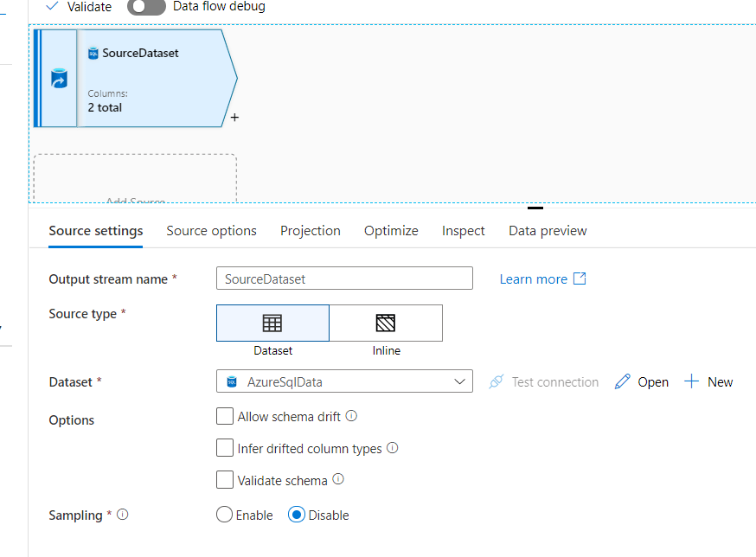Viewport: 756px width, 557px height.
Task: Click the plus icon to create new dataset
Action: 691,381
